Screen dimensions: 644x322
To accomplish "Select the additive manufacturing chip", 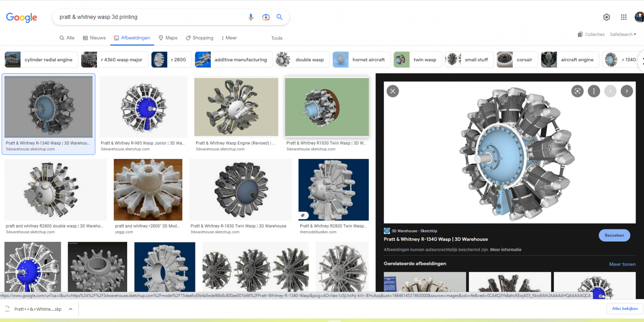I will [x=233, y=60].
